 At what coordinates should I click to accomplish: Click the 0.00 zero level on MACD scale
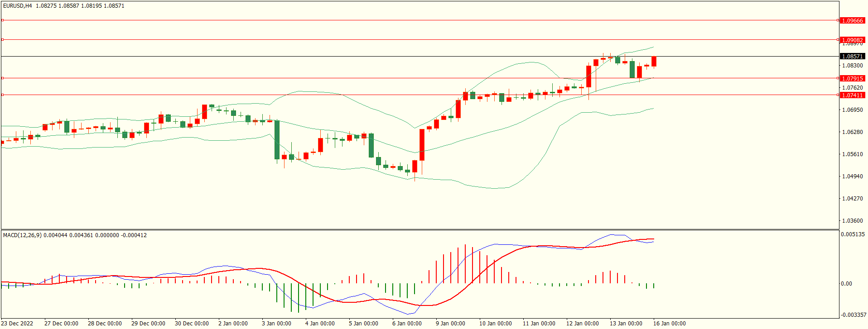click(846, 284)
